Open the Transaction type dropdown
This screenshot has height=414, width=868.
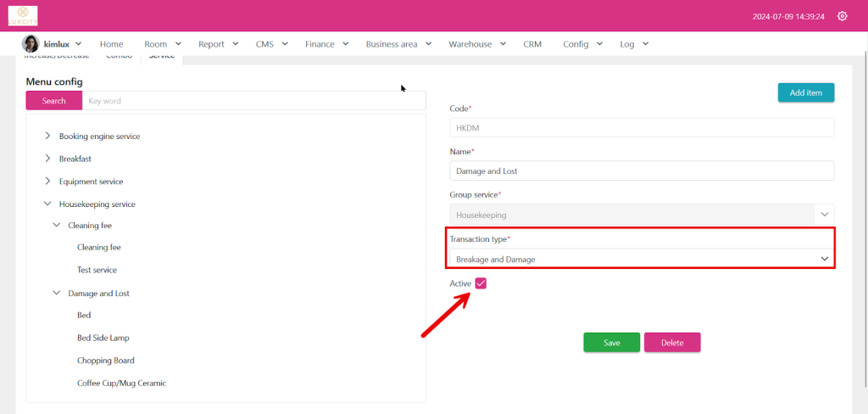click(x=642, y=259)
